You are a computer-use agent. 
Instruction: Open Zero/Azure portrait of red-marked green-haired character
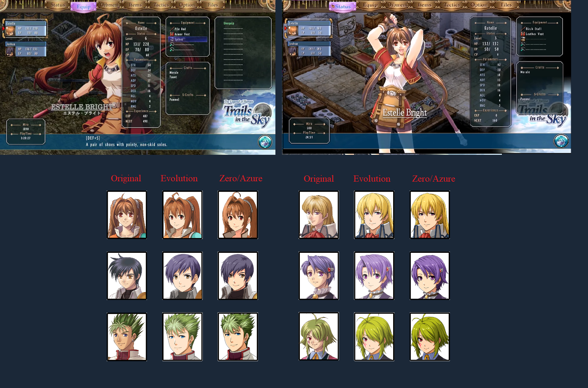(x=430, y=337)
